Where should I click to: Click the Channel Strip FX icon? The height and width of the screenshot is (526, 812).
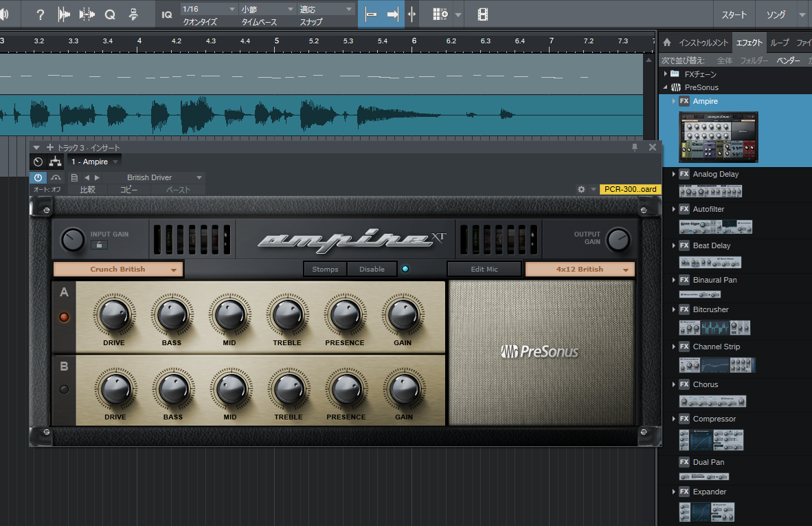pos(684,347)
